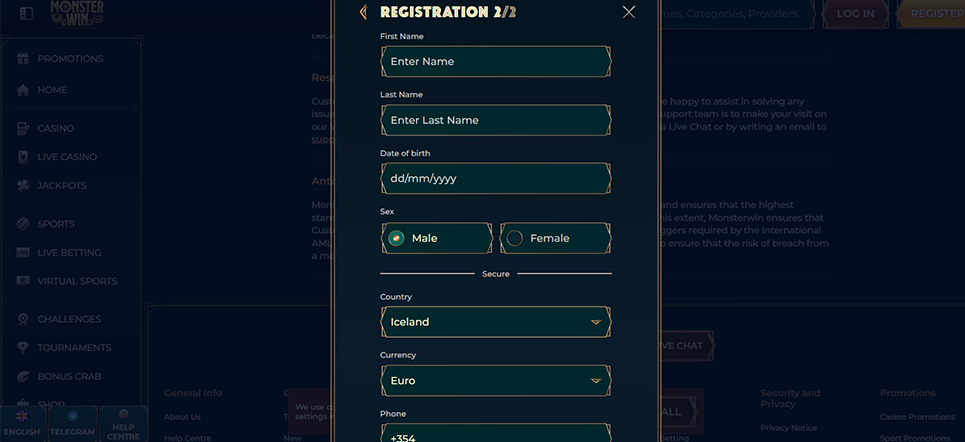Go back using the registration back arrow
This screenshot has height=442, width=965.
coord(363,12)
